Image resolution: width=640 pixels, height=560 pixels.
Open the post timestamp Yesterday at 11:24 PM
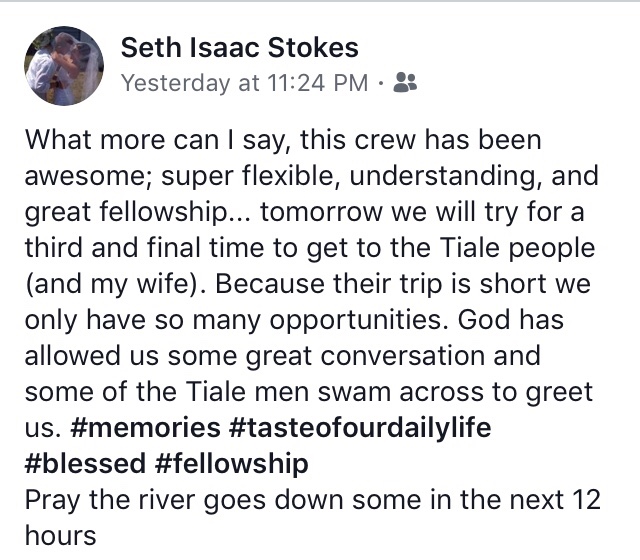[x=243, y=83]
